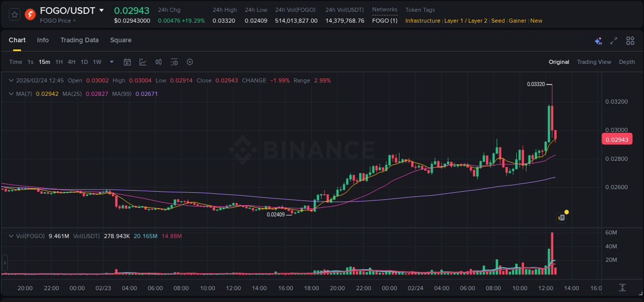Switch to the Trading Data tab
The height and width of the screenshot is (302, 644).
coord(79,40)
